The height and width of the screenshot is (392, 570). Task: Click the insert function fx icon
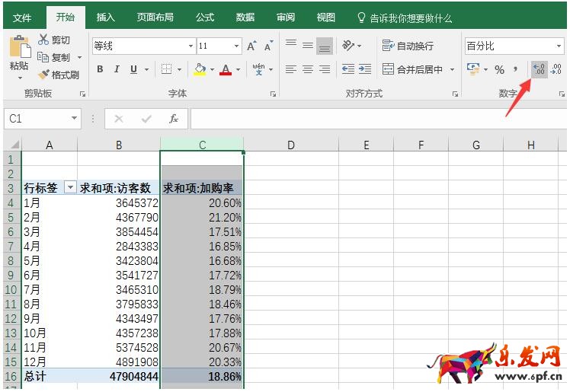click(x=174, y=119)
